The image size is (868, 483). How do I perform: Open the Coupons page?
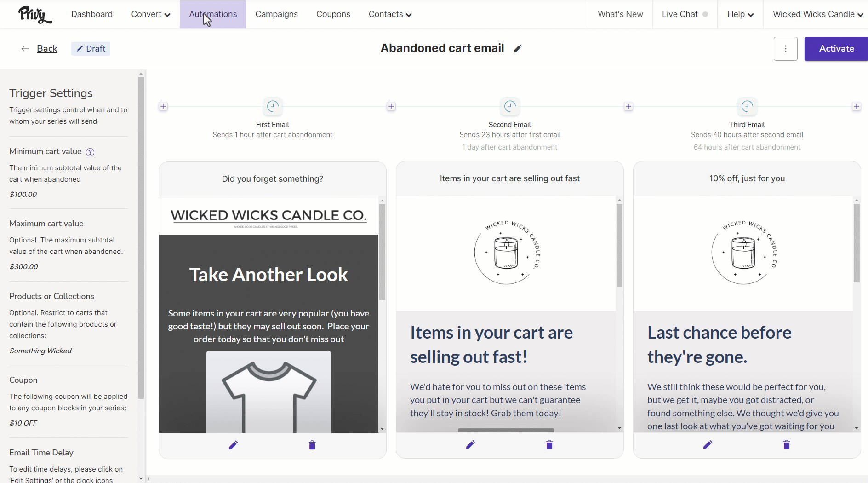click(x=333, y=14)
